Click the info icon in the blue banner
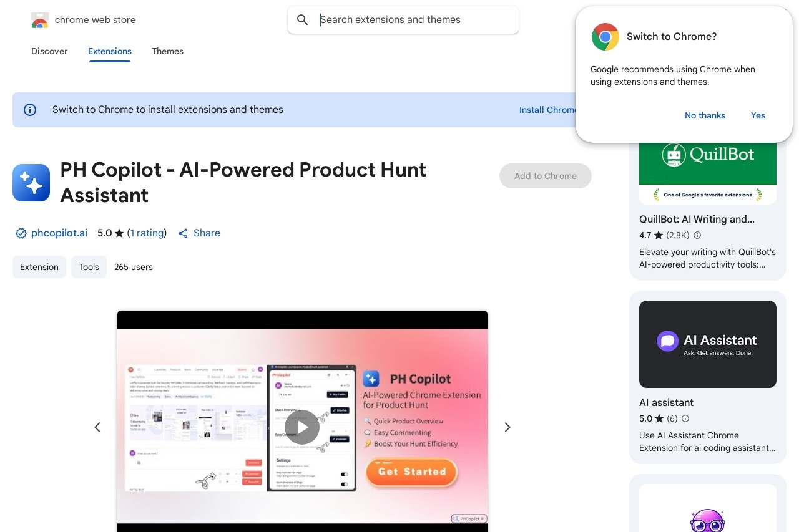The image size is (799, 532). [30, 110]
